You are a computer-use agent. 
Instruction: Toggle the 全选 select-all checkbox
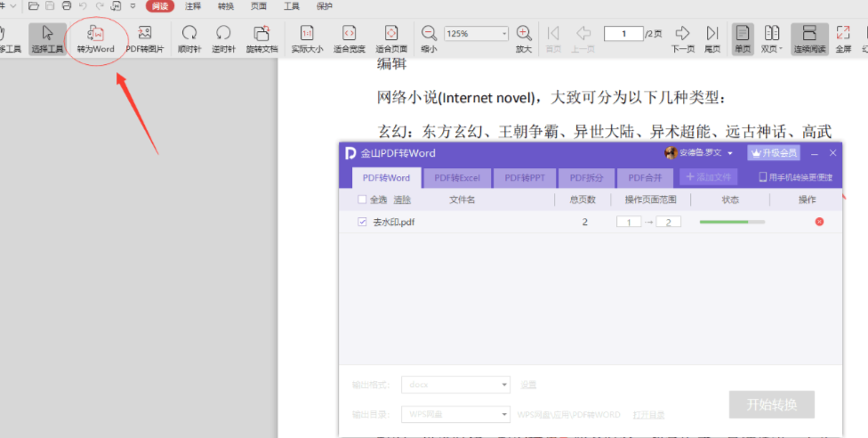[x=362, y=199]
